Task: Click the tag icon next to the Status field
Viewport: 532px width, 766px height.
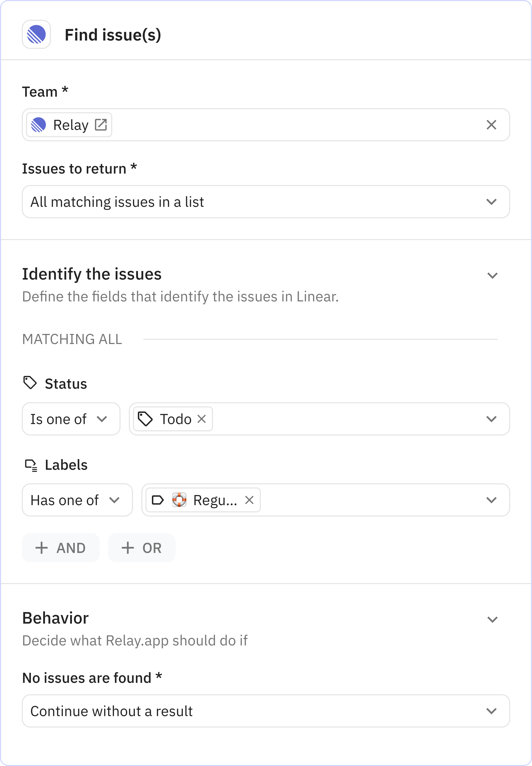Action: point(30,383)
